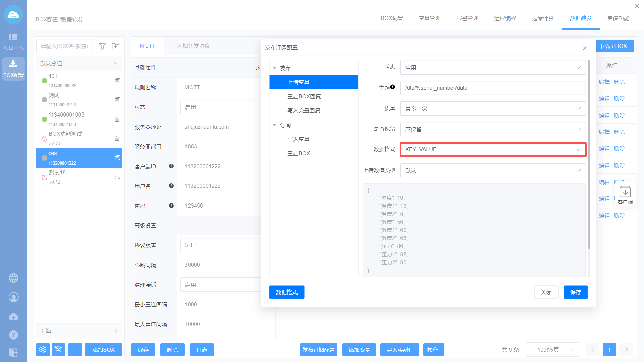
Task: Collapse the 发布 tree node
Action: tap(275, 68)
